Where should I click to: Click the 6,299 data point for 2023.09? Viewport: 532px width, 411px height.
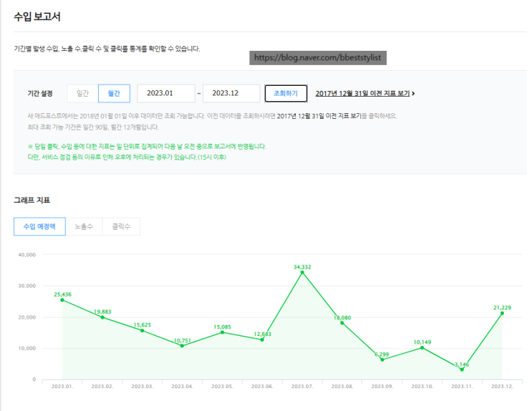382,359
